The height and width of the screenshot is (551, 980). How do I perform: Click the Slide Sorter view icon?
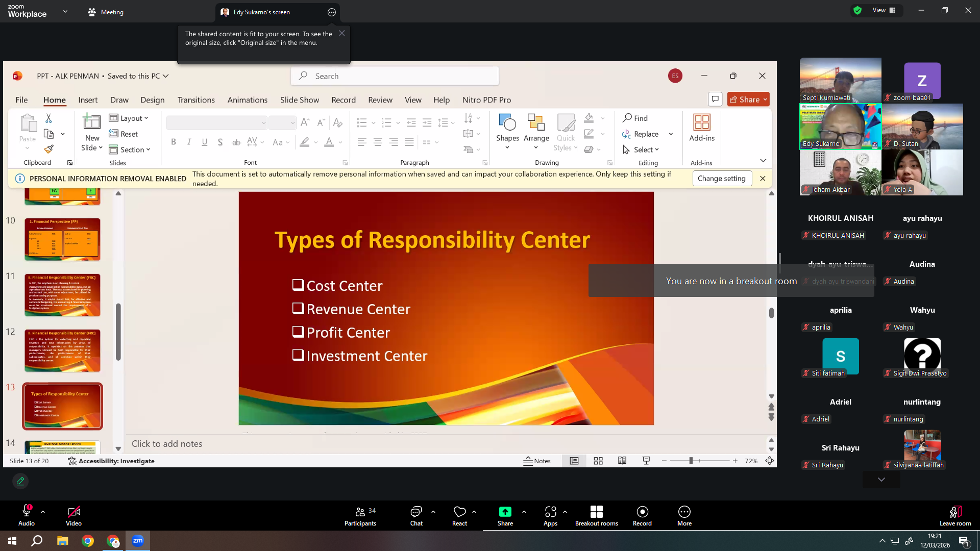coord(598,461)
